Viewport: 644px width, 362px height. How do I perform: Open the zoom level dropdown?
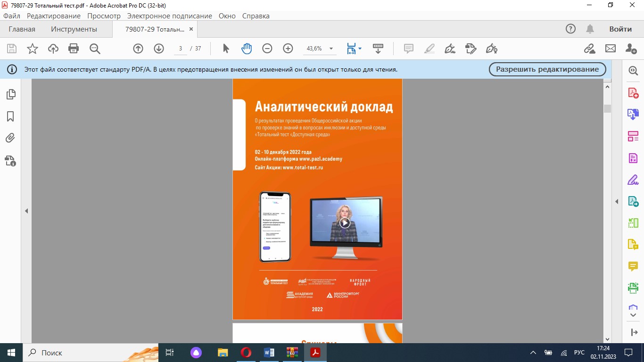331,49
